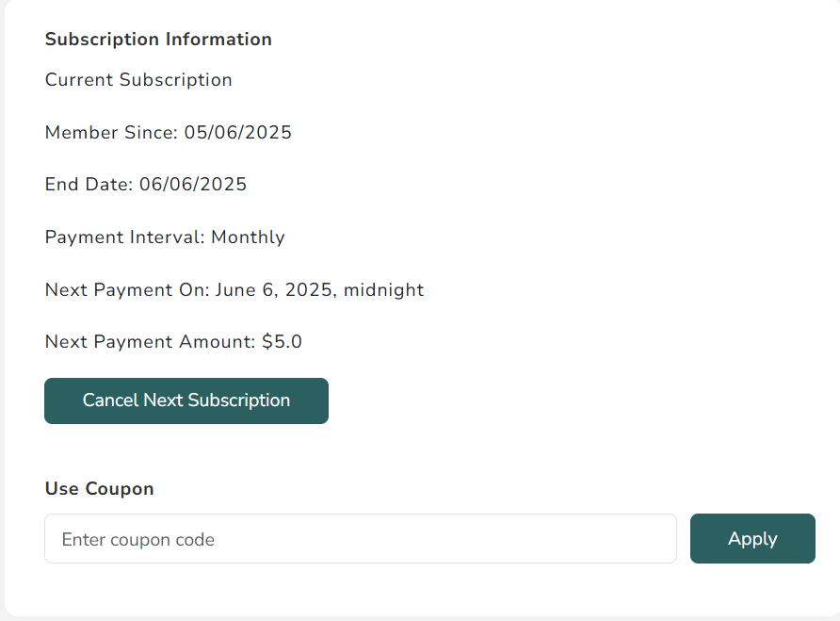The width and height of the screenshot is (840, 621).
Task: Select the $5.0 payment amount
Action: (283, 342)
